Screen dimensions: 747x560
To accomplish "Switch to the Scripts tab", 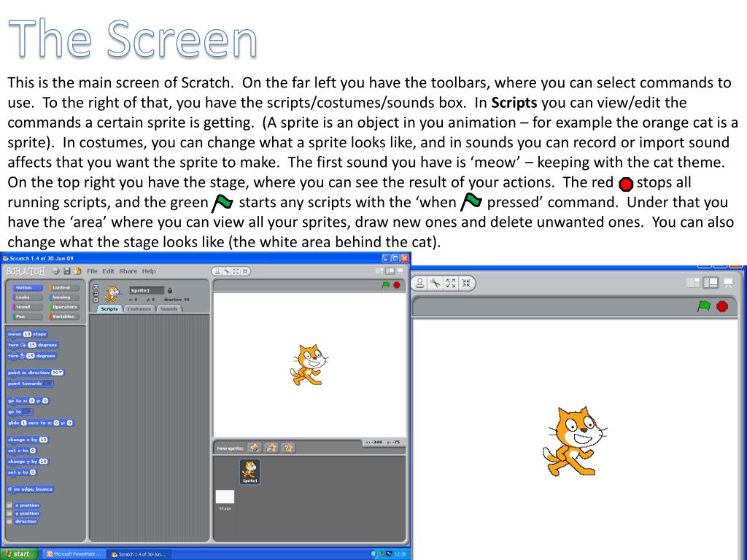I will click(x=109, y=308).
